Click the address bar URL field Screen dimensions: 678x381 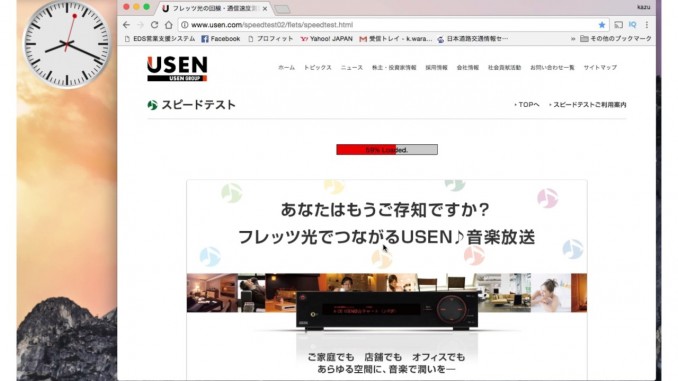click(389, 25)
